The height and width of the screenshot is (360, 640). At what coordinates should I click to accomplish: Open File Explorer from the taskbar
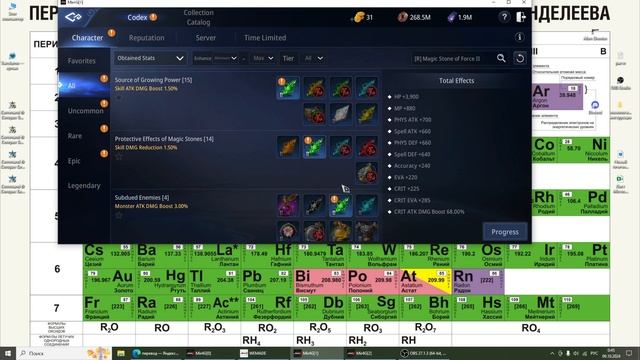(121, 353)
